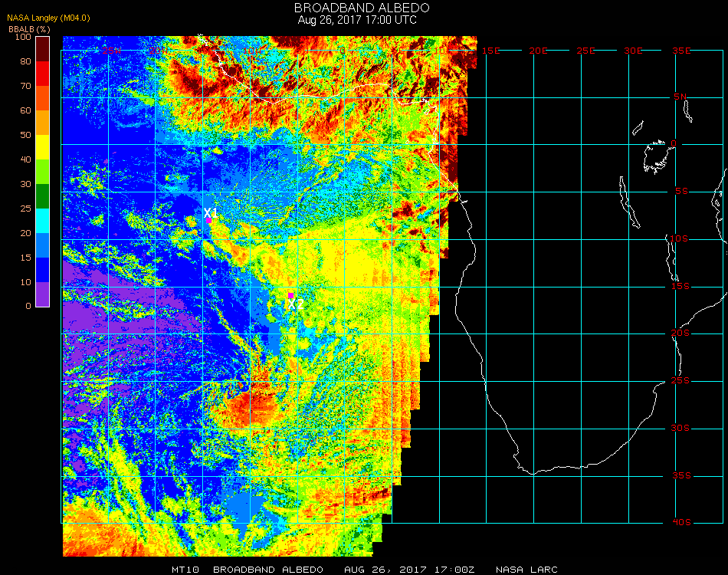Image resolution: width=728 pixels, height=575 pixels.
Task: Select the orange-red 60-70 legend segment
Action: pos(43,98)
